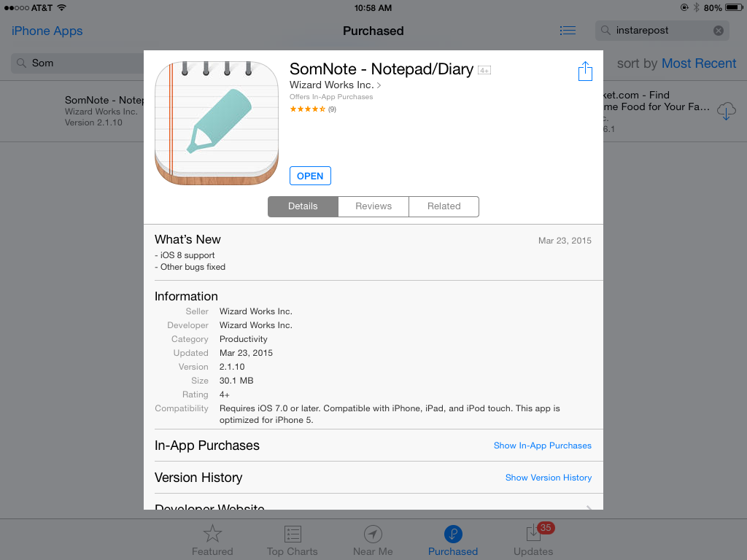Switch to the Related segment
Viewport: 747px width, 560px height.
point(444,206)
